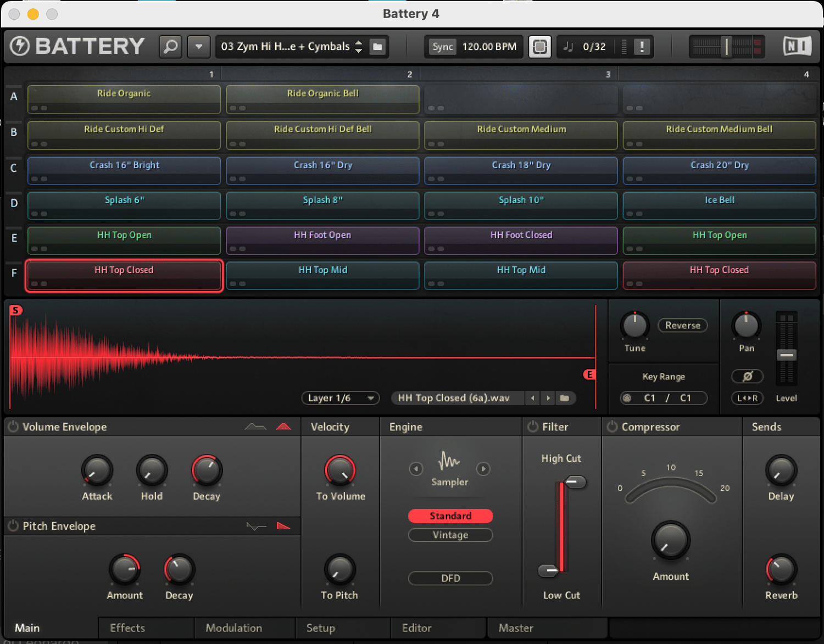This screenshot has height=644, width=824.
Task: Select the HH Foot Closed cell
Action: tap(521, 240)
